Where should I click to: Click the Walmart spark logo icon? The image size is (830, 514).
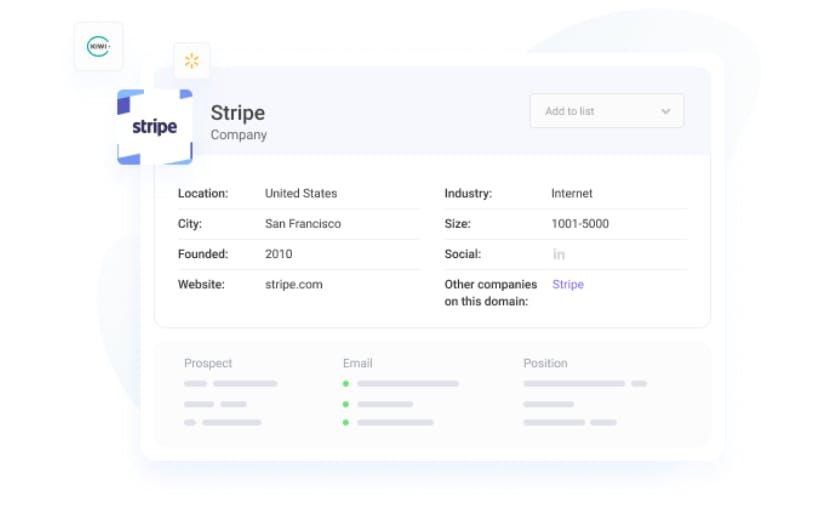pyautogui.click(x=192, y=61)
